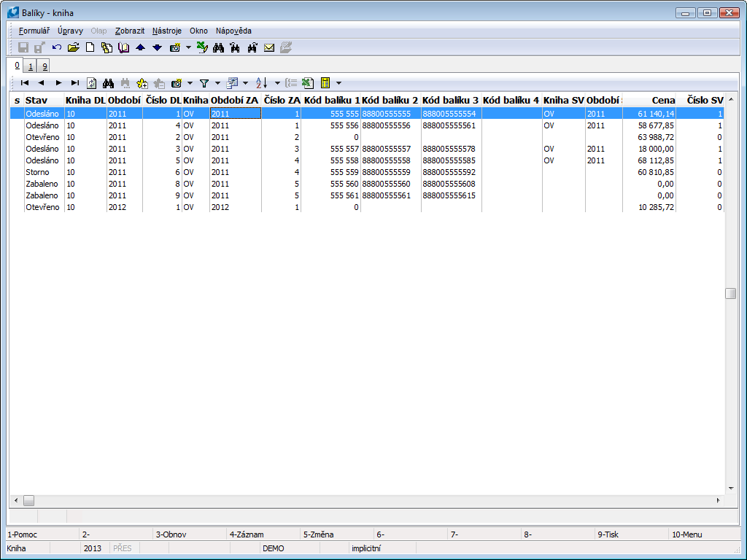This screenshot has width=747, height=560.
Task: Click the refresh page icon in grid toolbar
Action: [92, 83]
